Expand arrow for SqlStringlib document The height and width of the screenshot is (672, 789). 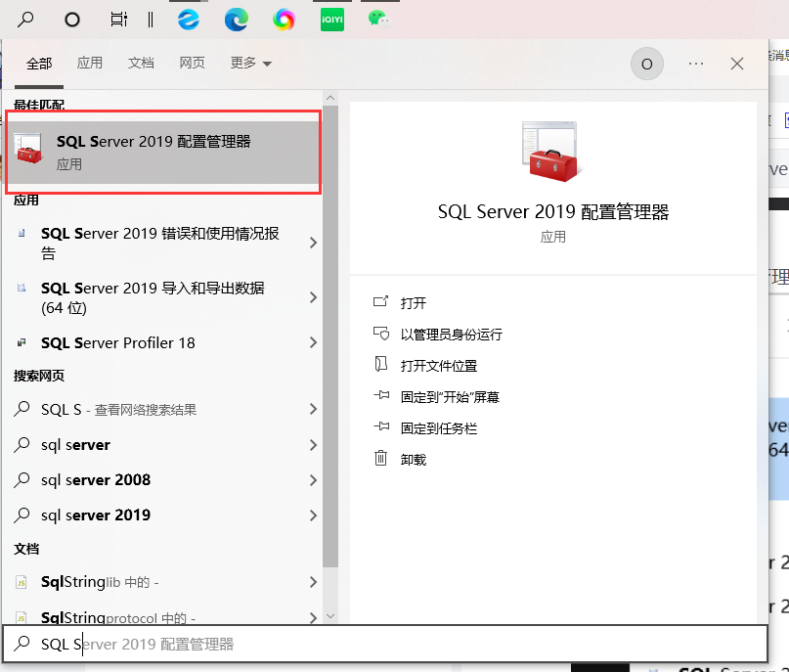(x=314, y=582)
